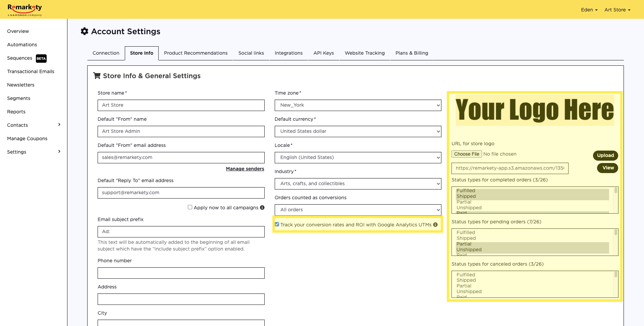This screenshot has height=326, width=644.
Task: Click the shopping cart icon beside Store Info
Action: pyautogui.click(x=97, y=76)
